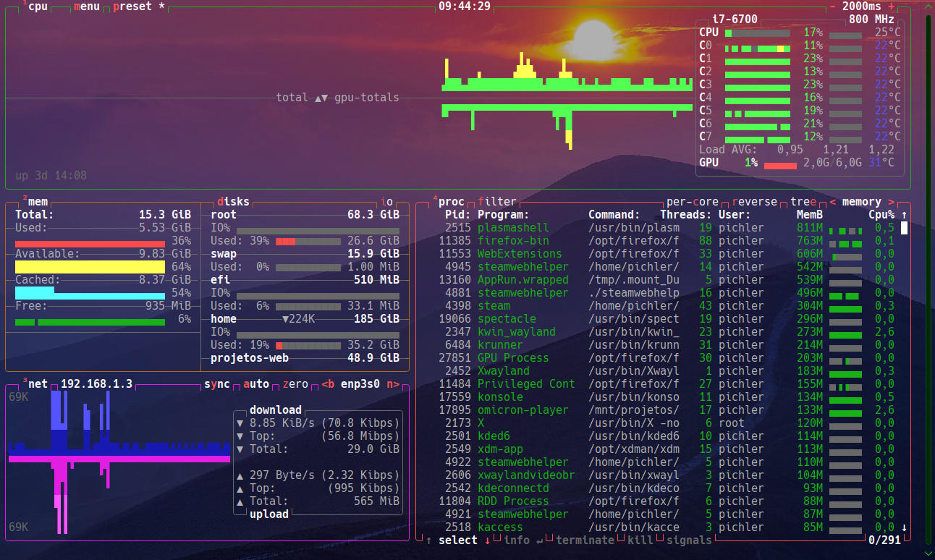The width and height of the screenshot is (935, 560).
Task: Click the left arrow before memory sort column
Action: tap(832, 202)
